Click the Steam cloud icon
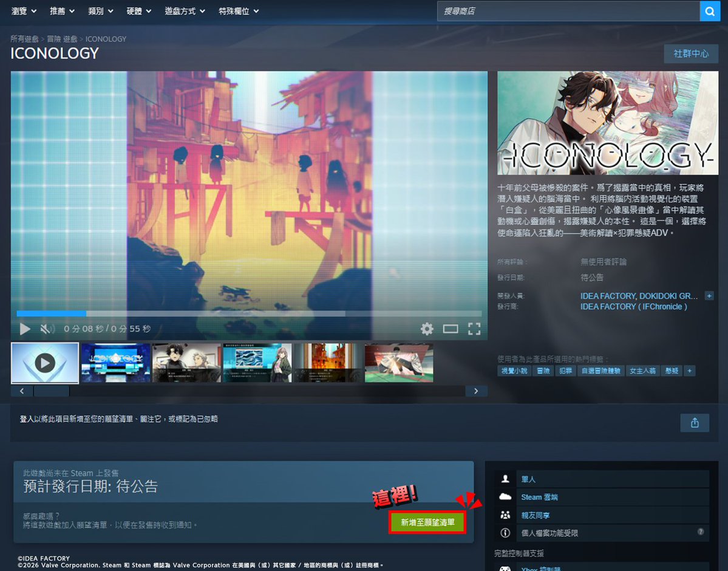The height and width of the screenshot is (571, 728). tap(505, 497)
